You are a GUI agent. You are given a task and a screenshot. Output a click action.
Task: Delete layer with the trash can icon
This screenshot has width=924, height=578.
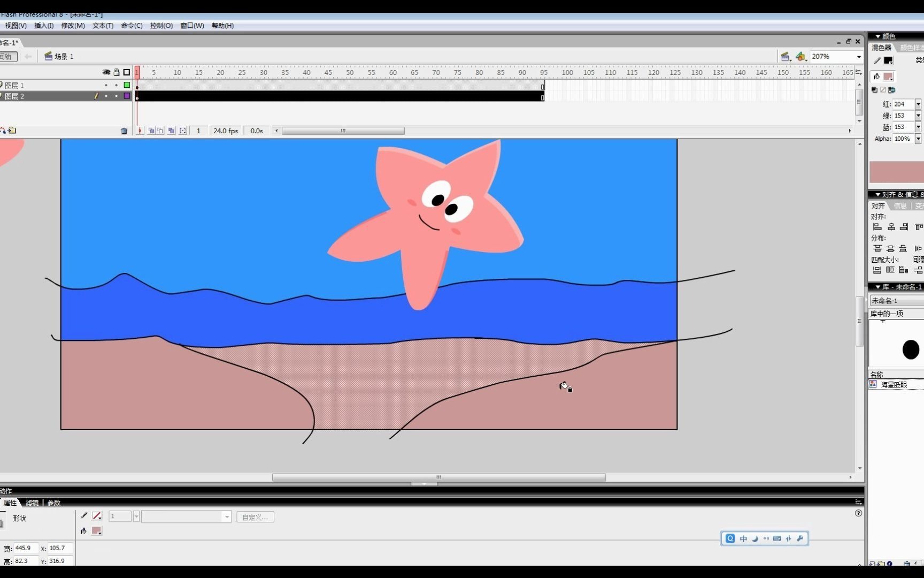[x=124, y=131]
